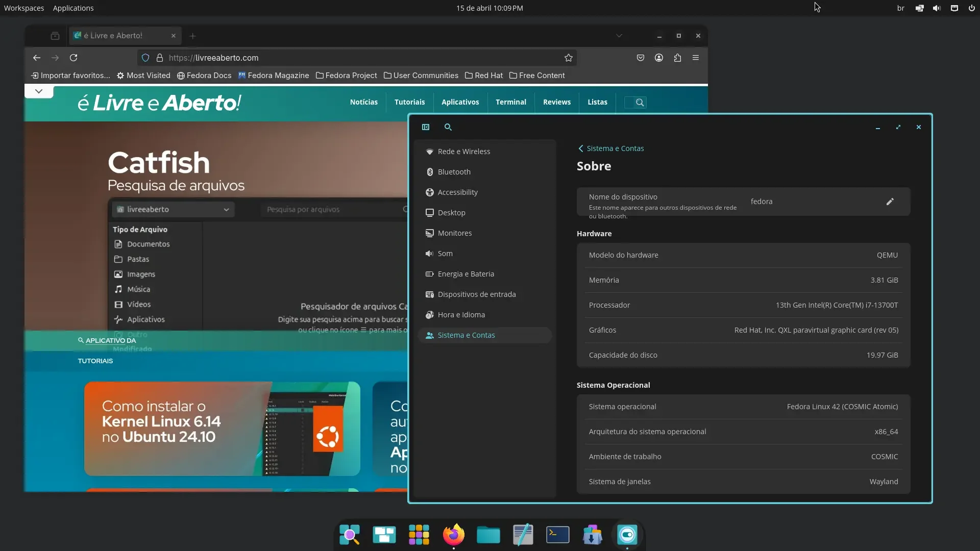Select Sistema e Contas in sidebar
The width and height of the screenshot is (980, 551).
tap(484, 335)
